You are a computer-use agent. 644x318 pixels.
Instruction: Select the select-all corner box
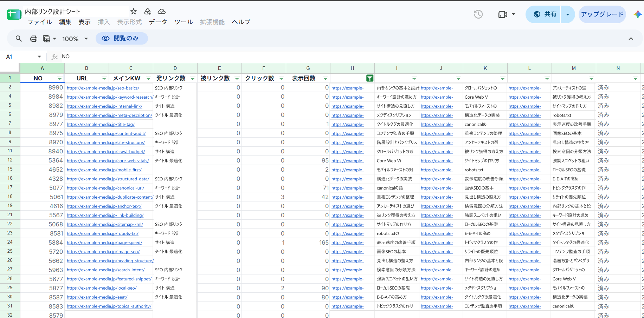(x=9, y=68)
